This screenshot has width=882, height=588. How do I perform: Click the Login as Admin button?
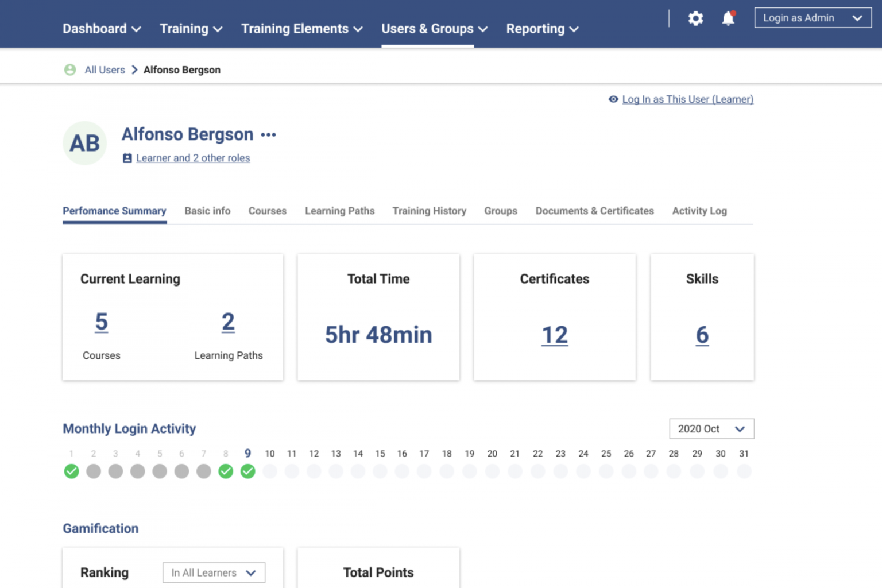(x=812, y=18)
